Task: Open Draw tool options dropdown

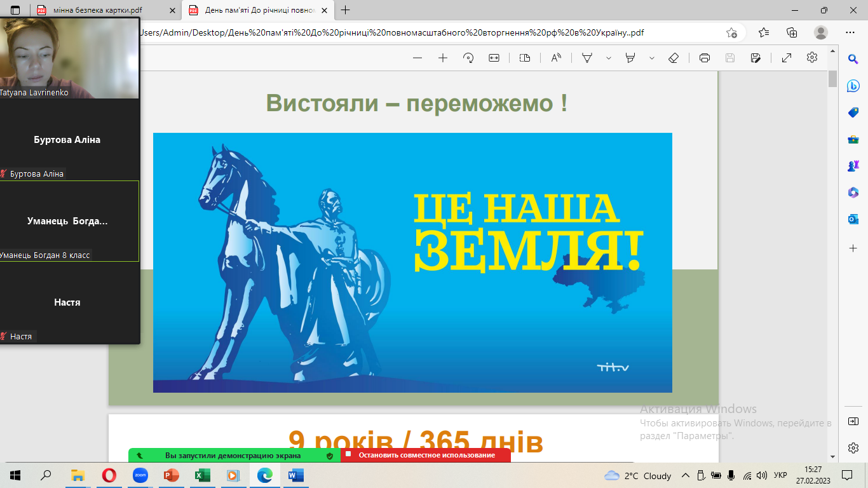Action: point(609,58)
